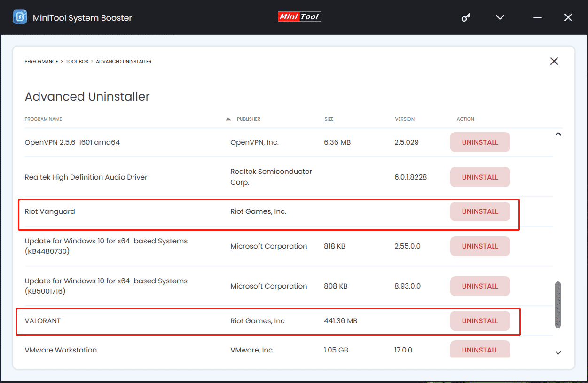Select Update for Windows 10 KB5001716 name

click(x=106, y=286)
